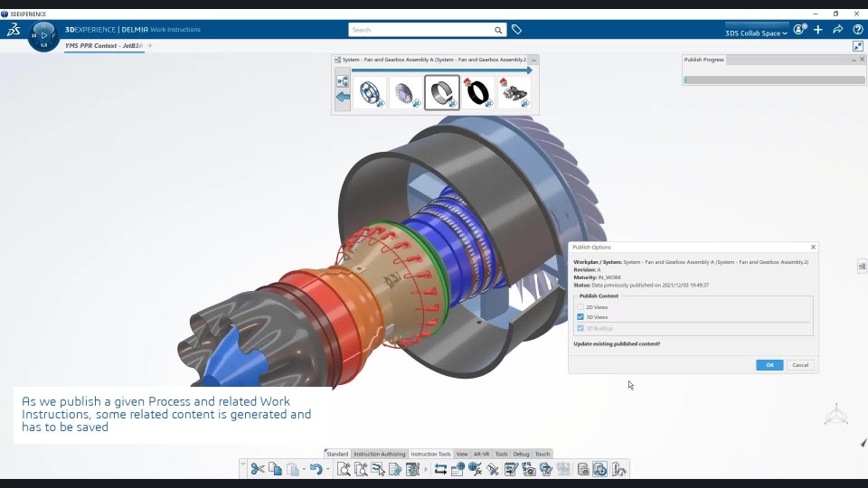Click the globe over window icon
The height and width of the screenshot is (488, 868).
pyautogui.click(x=458, y=469)
